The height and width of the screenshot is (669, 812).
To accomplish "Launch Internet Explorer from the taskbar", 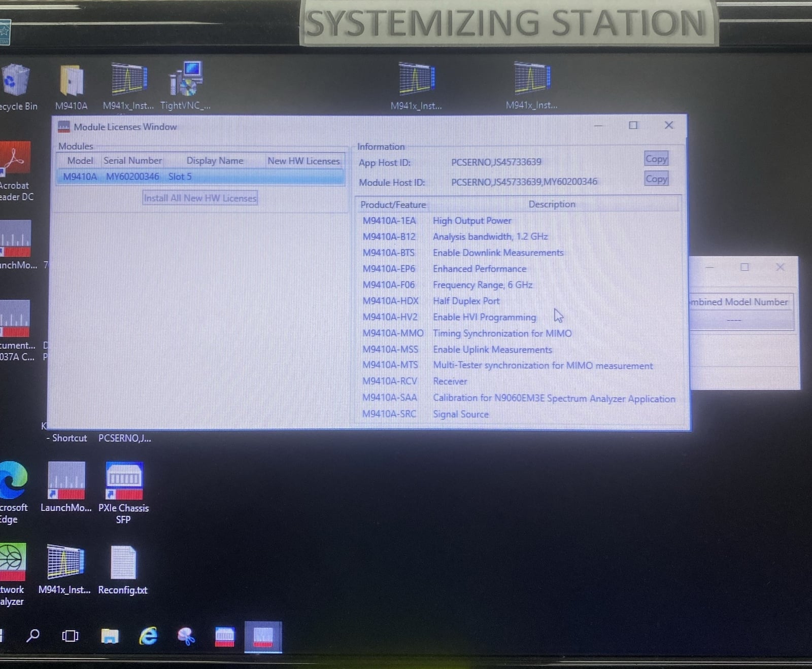I will pyautogui.click(x=148, y=636).
